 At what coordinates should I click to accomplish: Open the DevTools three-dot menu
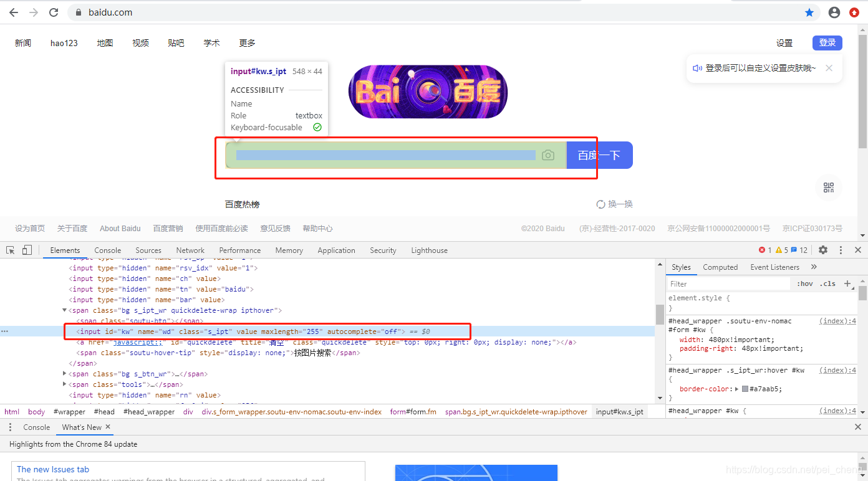[841, 250]
